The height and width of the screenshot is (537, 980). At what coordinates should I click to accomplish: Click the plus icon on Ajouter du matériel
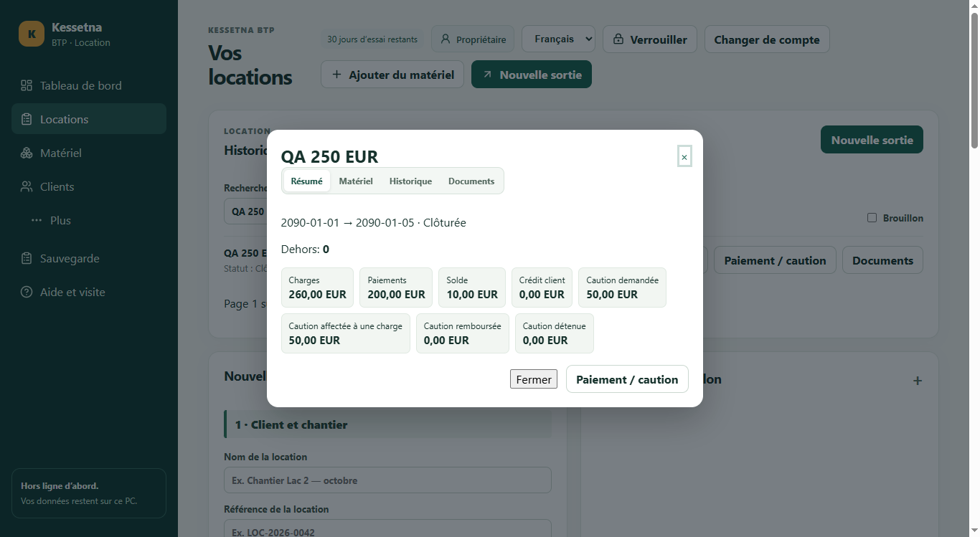(x=336, y=75)
